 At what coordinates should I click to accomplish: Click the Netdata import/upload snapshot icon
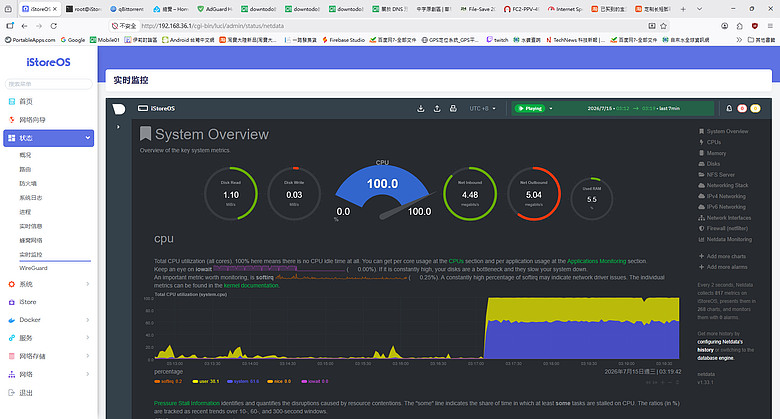click(x=437, y=108)
